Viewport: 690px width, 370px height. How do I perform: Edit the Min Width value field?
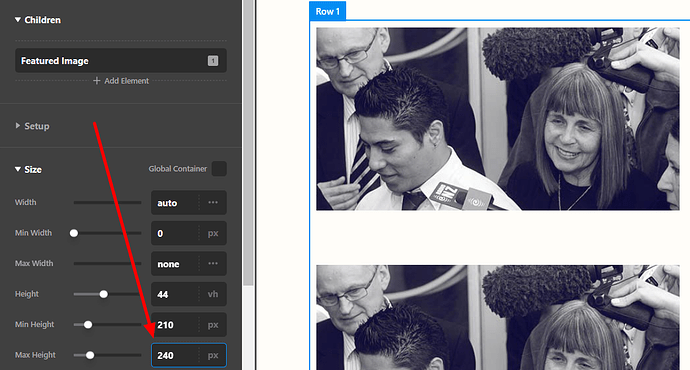click(175, 233)
